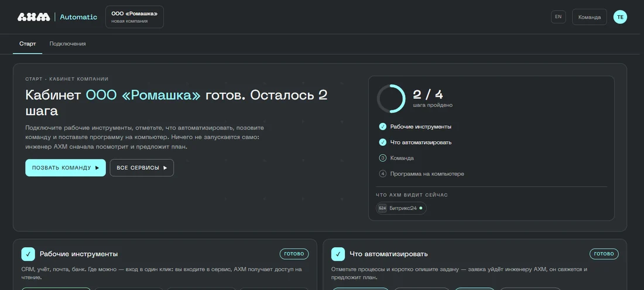Click the checkmark icon beside Что автоматизировать step

(382, 142)
